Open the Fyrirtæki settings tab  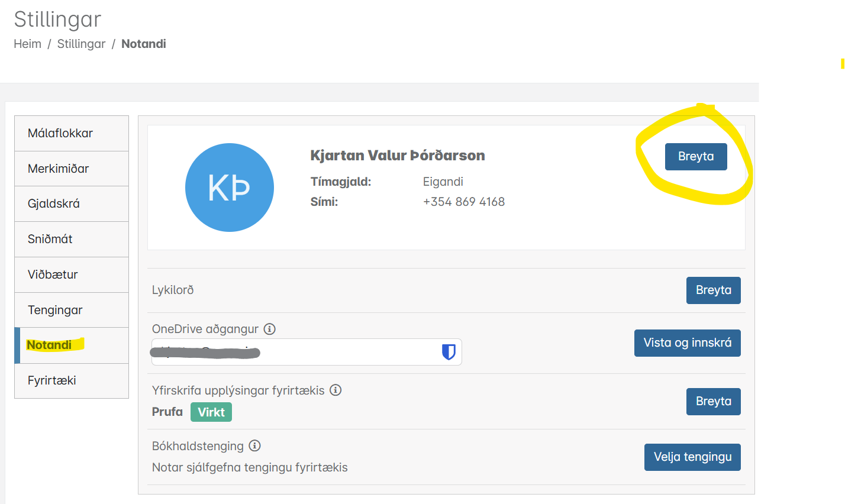click(x=72, y=380)
